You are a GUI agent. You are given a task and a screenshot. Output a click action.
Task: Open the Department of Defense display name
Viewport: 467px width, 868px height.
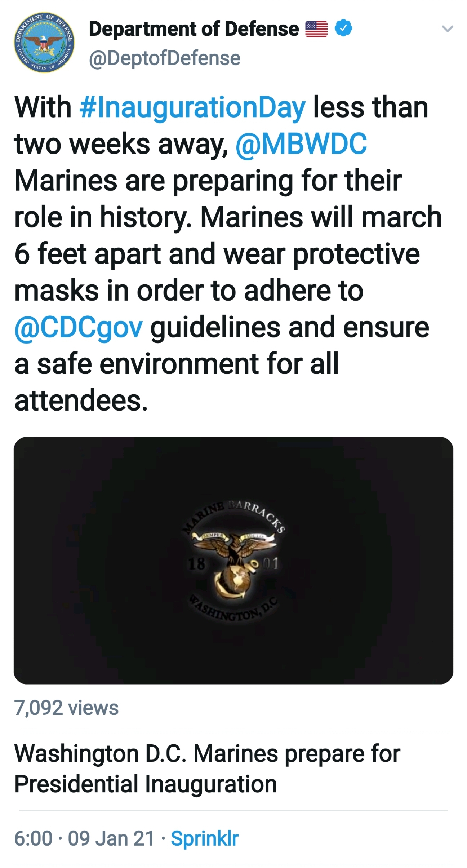[x=194, y=29]
